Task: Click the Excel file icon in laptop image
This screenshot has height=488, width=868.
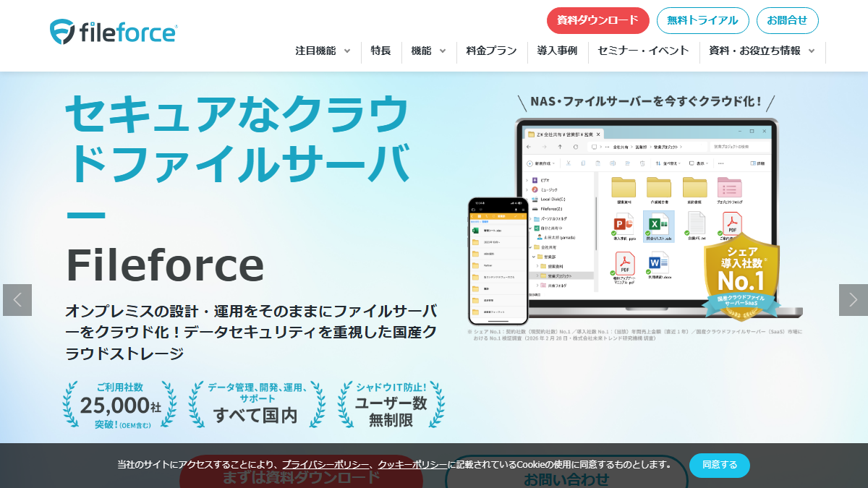Action: click(x=659, y=226)
